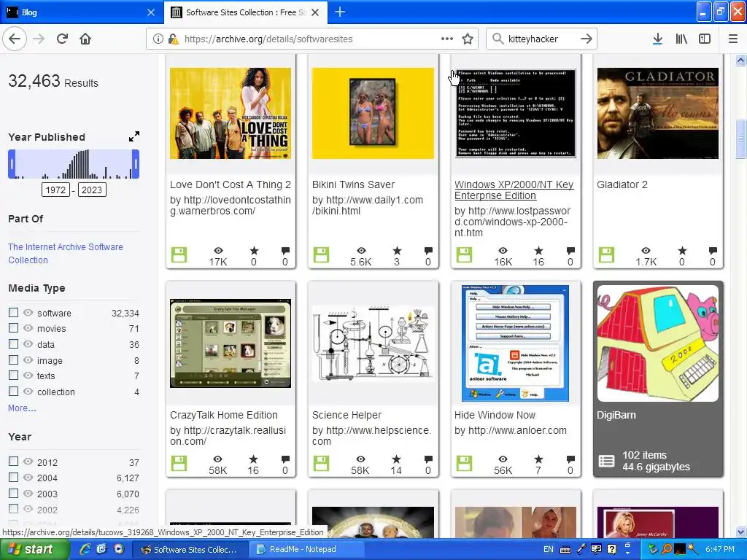Image resolution: width=747 pixels, height=560 pixels.
Task: Check the movies media type box
Action: click(x=13, y=328)
